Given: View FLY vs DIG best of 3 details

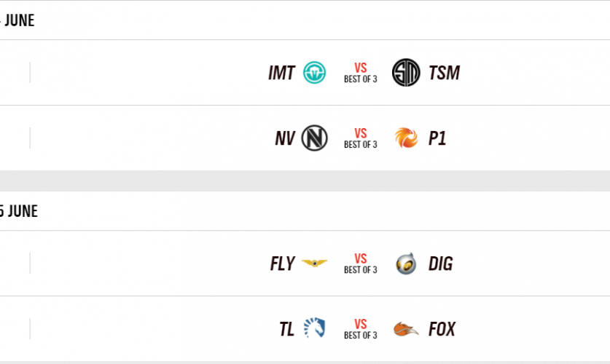Looking at the screenshot, I should [361, 264].
